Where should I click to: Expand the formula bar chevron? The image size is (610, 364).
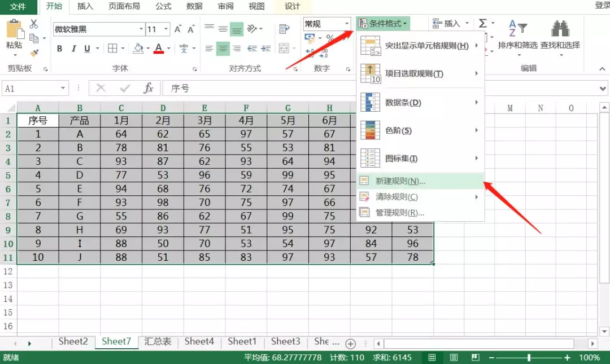pos(603,89)
